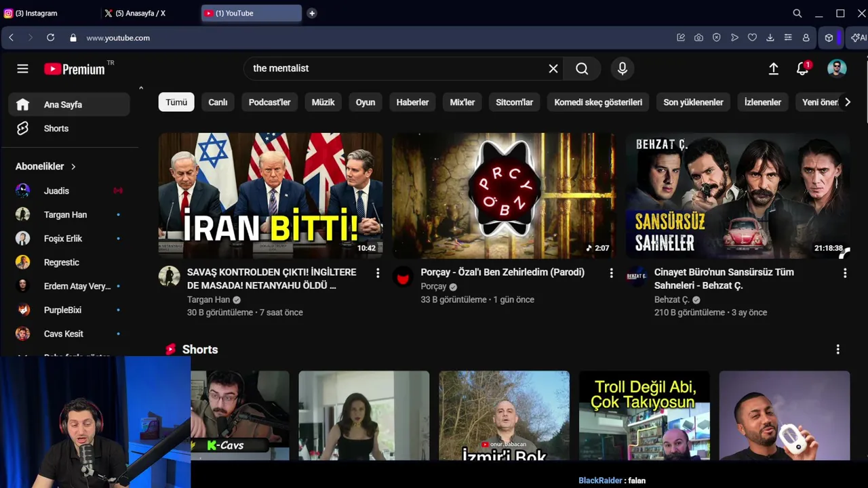This screenshot has height=488, width=868.
Task: Open PurpleBixi subscription channel
Action: [69, 310]
